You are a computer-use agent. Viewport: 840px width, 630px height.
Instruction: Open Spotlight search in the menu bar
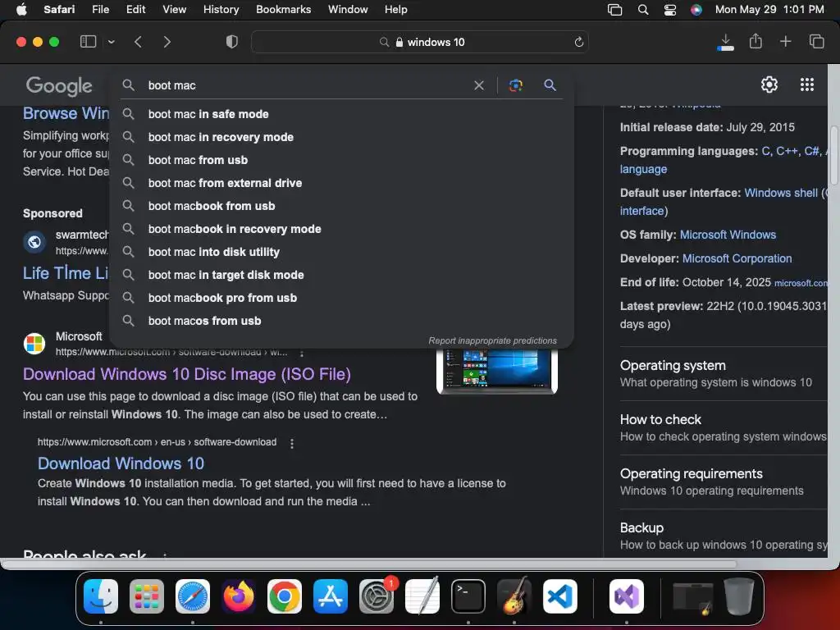point(643,10)
